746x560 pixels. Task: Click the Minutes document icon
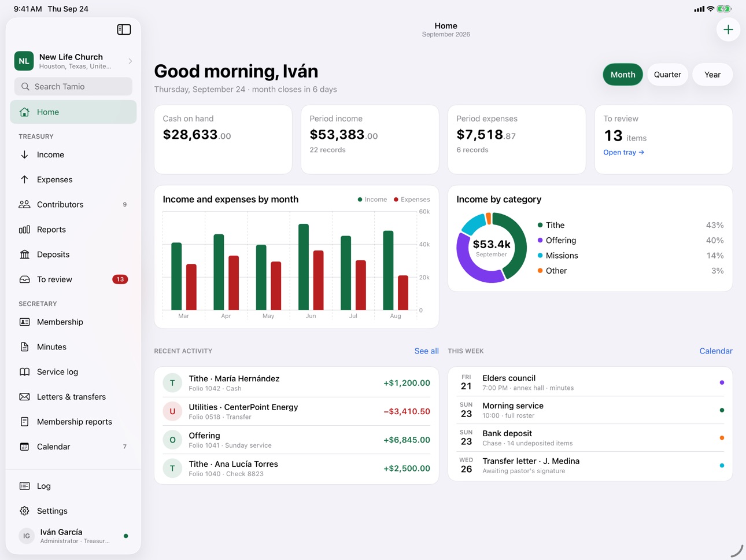[x=24, y=347]
